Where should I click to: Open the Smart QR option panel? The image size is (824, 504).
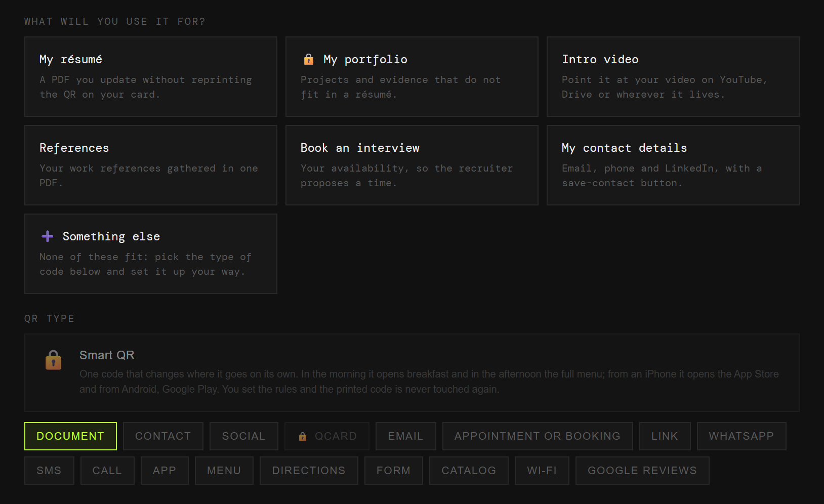tap(412, 372)
